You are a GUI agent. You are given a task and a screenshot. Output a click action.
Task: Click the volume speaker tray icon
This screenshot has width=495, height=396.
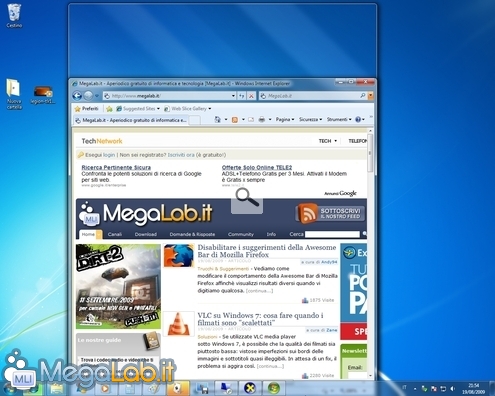coord(453,389)
